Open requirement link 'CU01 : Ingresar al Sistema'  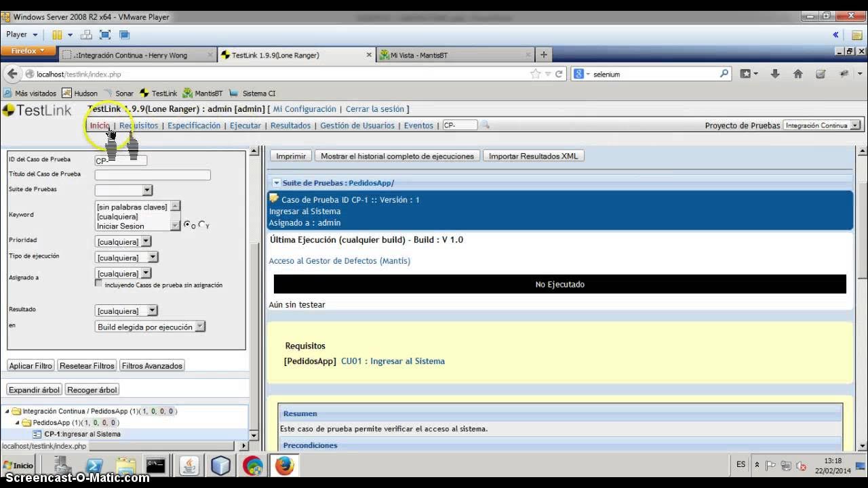(x=393, y=361)
